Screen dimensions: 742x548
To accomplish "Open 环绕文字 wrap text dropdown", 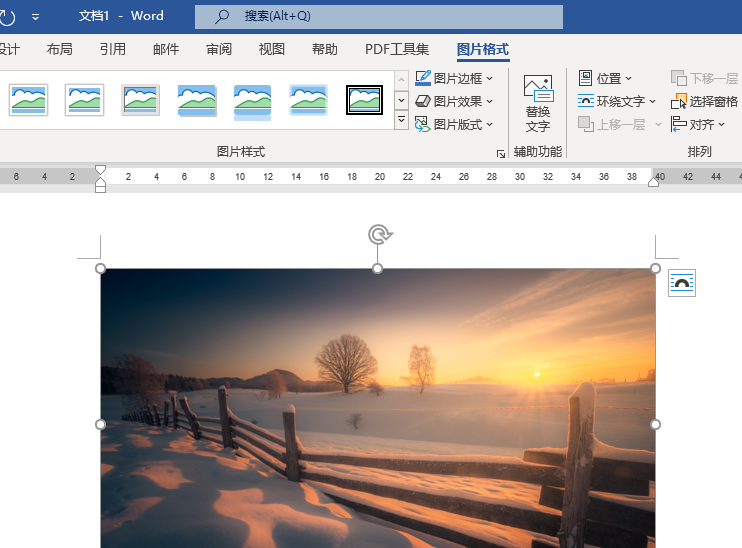I will point(617,101).
